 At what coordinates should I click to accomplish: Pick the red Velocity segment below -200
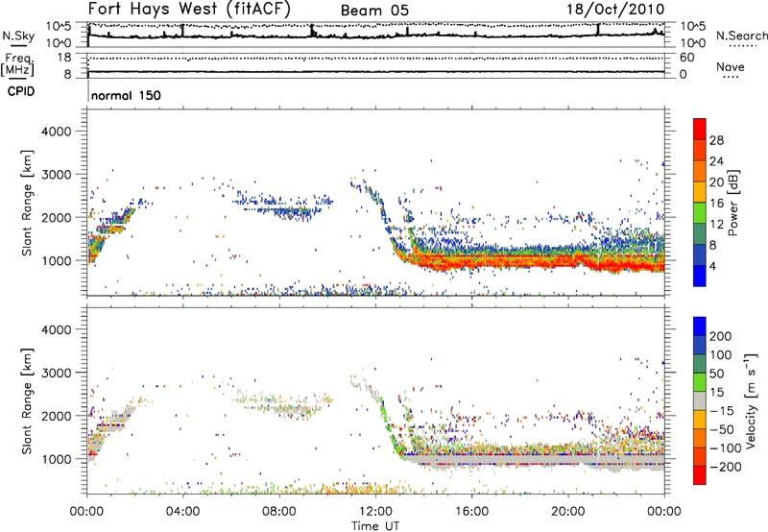(x=700, y=475)
